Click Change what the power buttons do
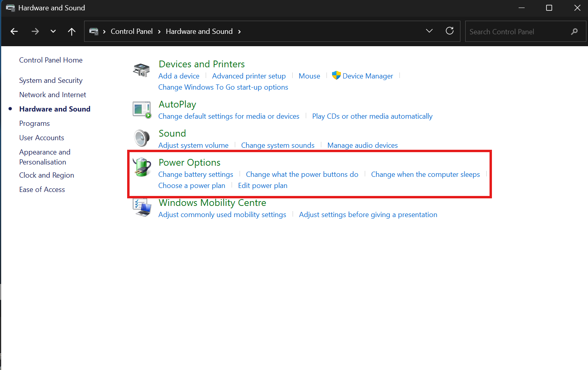Image resolution: width=588 pixels, height=370 pixels. (302, 174)
